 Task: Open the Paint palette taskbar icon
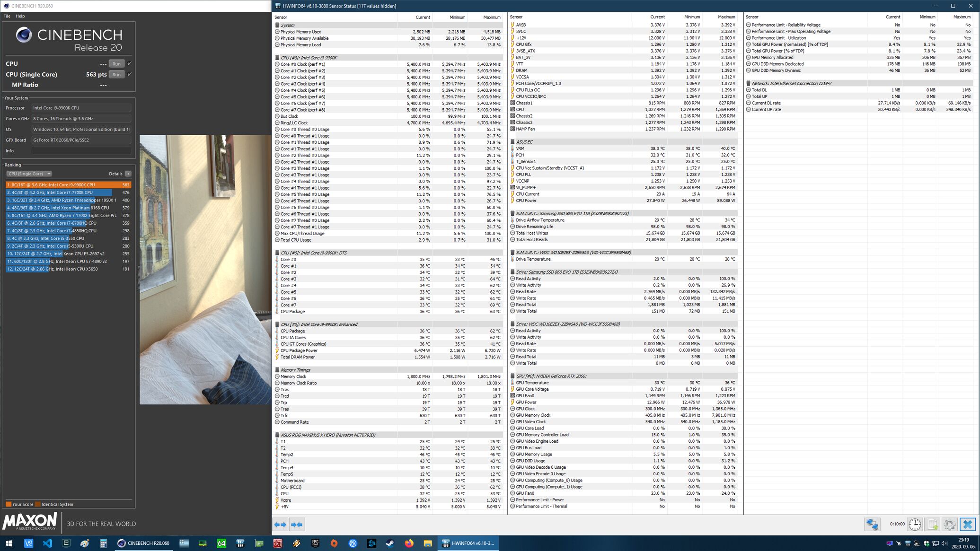click(x=85, y=543)
